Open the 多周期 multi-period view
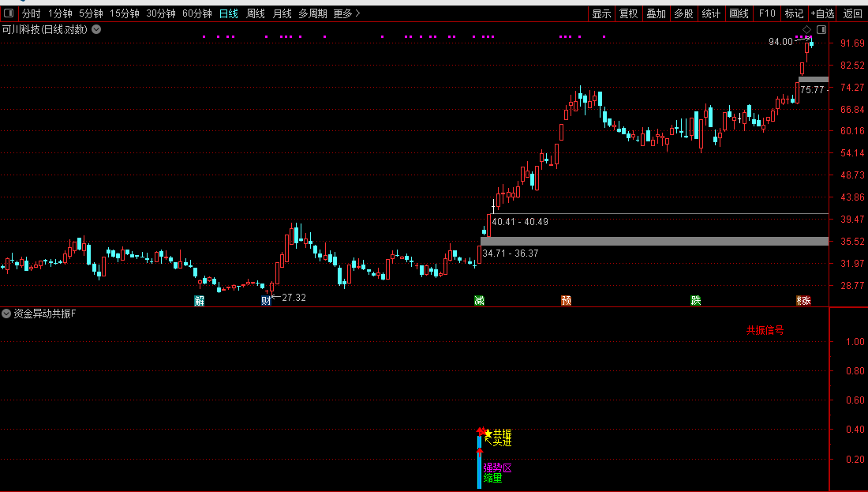Viewport: 868px width, 492px height. (312, 13)
